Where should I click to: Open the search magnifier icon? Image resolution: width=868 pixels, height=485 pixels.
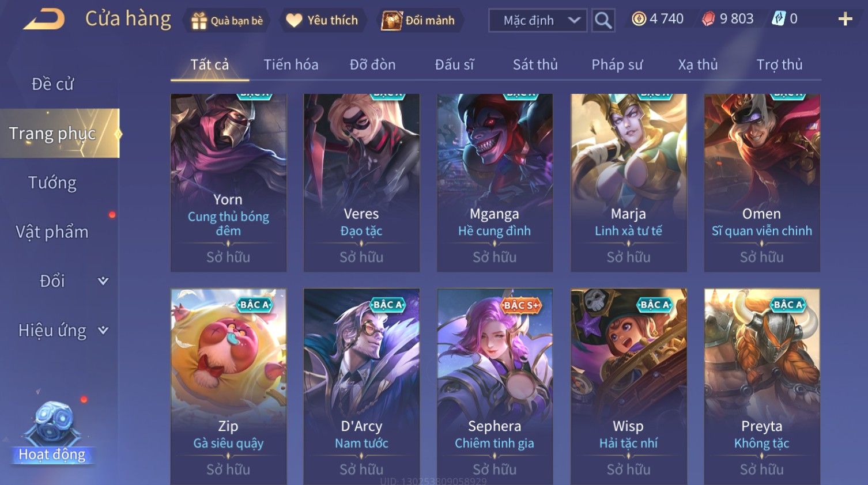603,20
